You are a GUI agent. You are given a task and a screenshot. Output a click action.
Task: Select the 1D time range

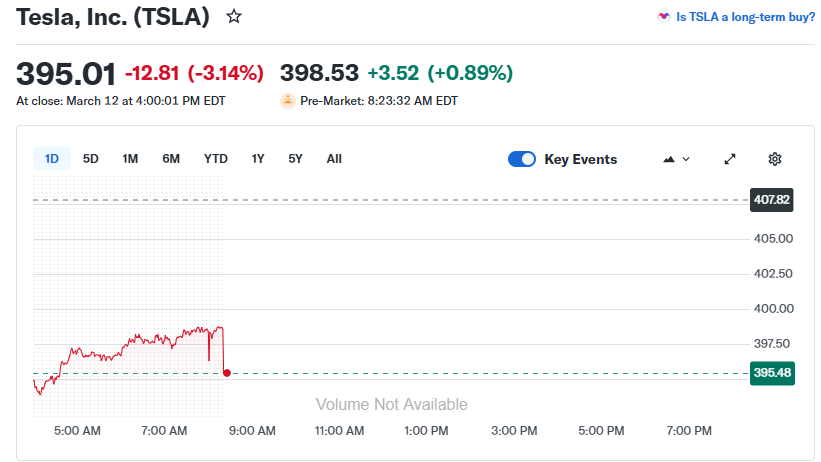point(52,158)
